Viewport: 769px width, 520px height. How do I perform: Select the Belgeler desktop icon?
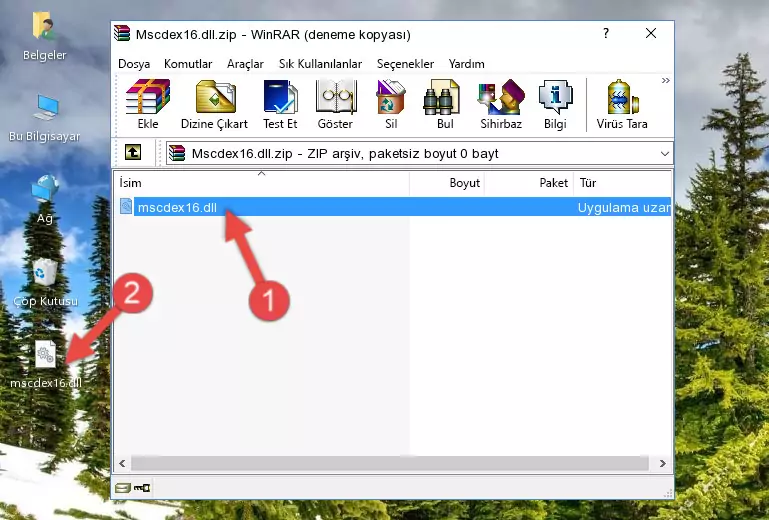click(x=45, y=37)
